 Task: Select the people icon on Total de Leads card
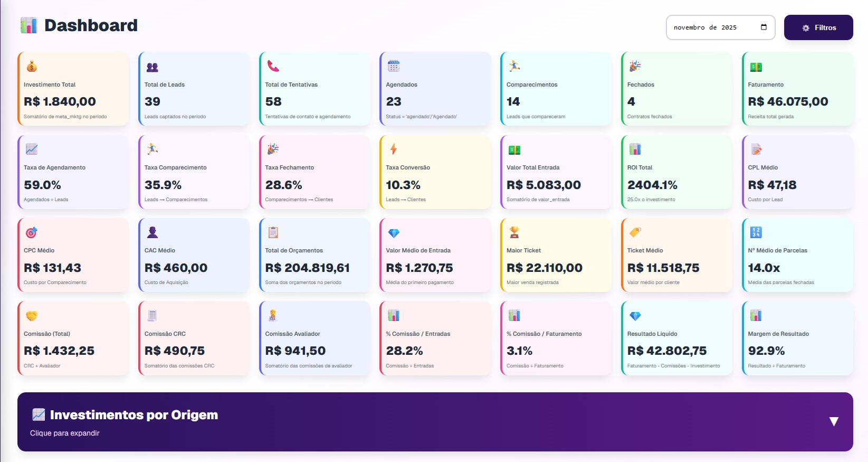pyautogui.click(x=152, y=66)
